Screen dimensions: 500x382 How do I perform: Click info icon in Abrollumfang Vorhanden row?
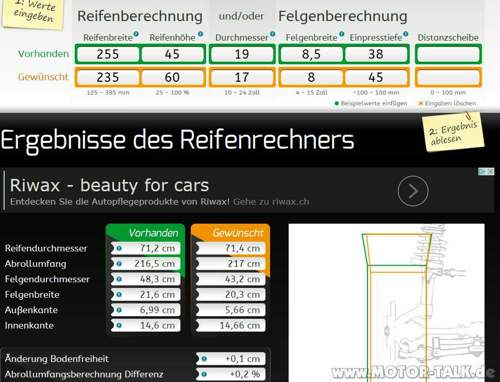119,264
